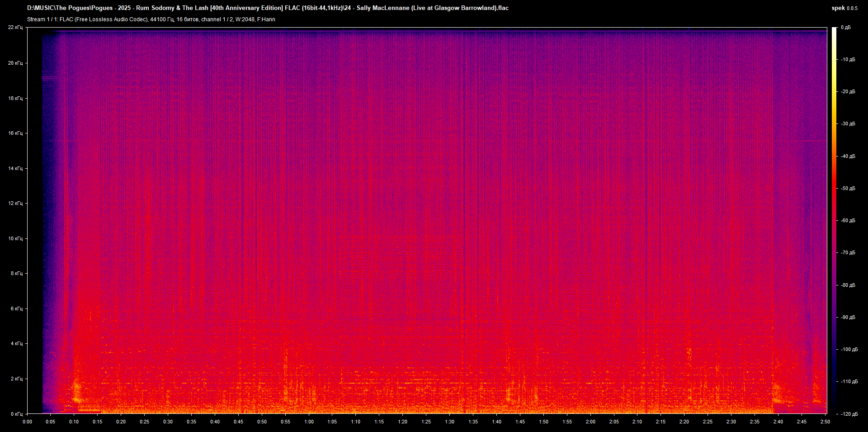This screenshot has width=868, height=432.
Task: Click the 1:45 time axis label
Action: 520,422
